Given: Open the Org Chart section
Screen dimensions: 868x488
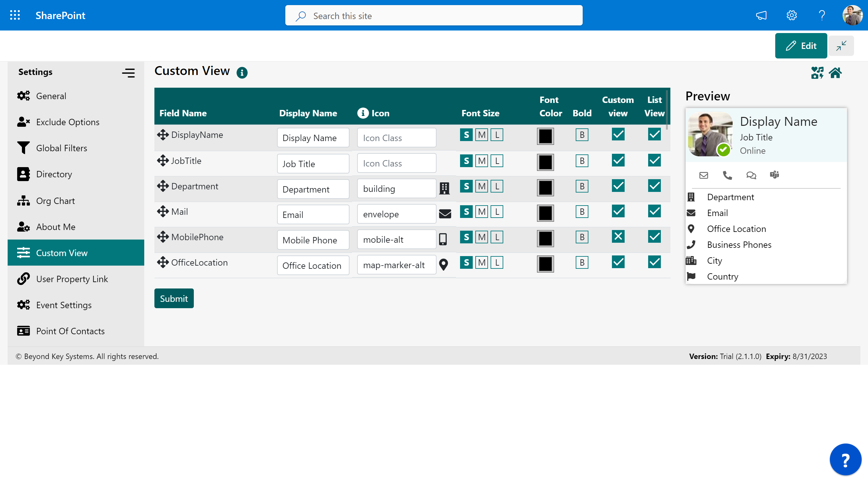Looking at the screenshot, I should [x=55, y=200].
